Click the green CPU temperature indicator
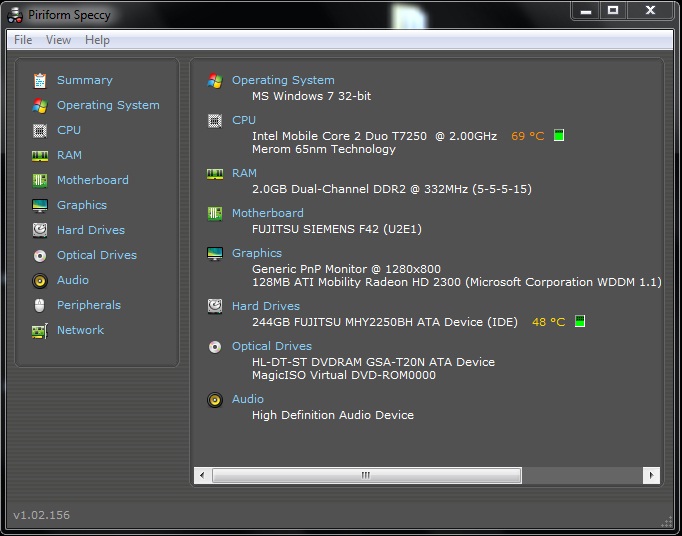682x536 pixels. click(559, 135)
